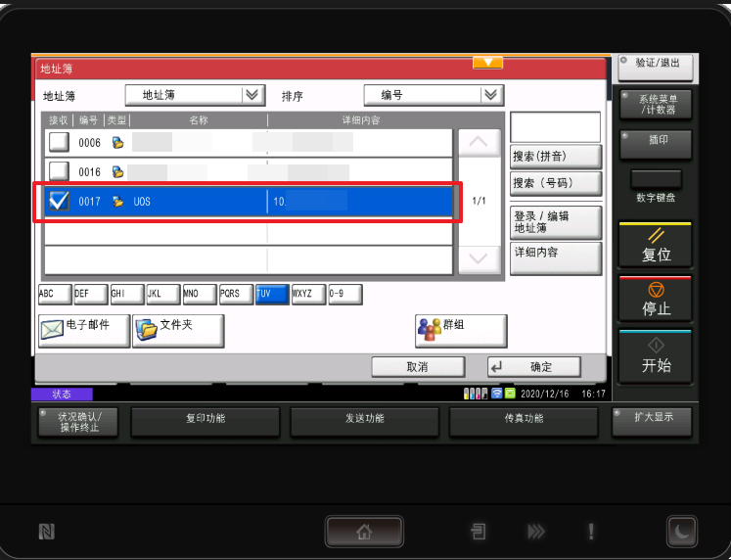
Task: Open the 数字键盘 numeric keypad
Action: [656, 179]
